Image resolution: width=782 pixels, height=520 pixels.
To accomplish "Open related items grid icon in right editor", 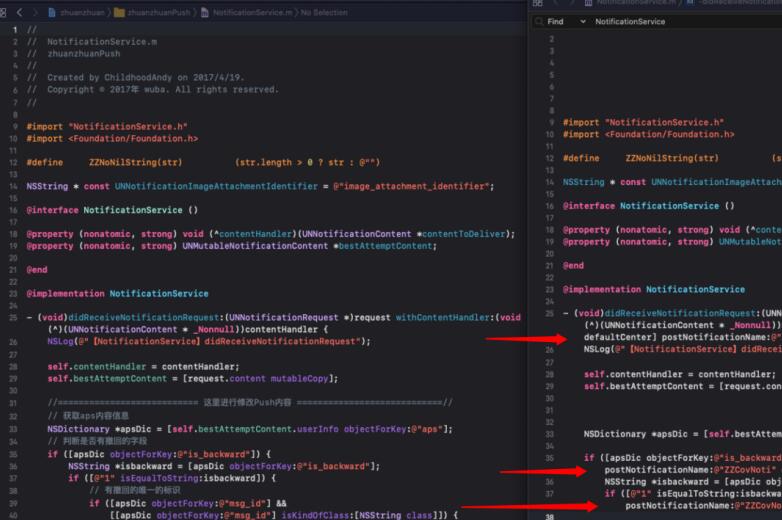I will (x=540, y=3).
